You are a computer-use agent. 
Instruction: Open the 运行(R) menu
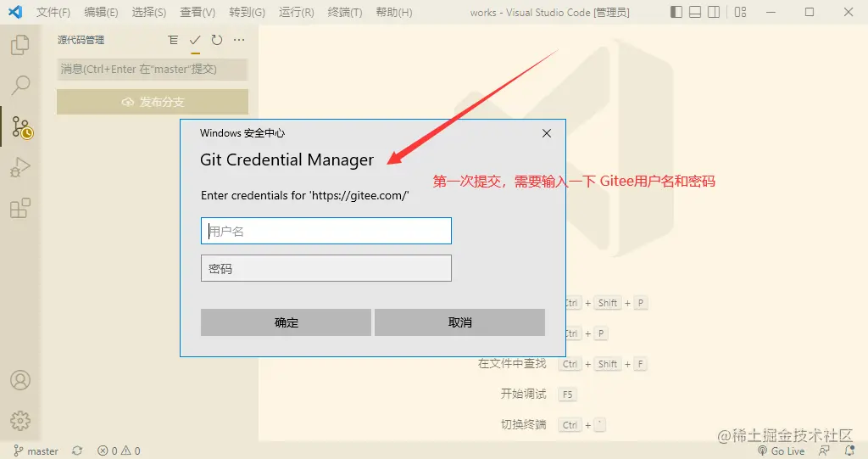click(296, 12)
